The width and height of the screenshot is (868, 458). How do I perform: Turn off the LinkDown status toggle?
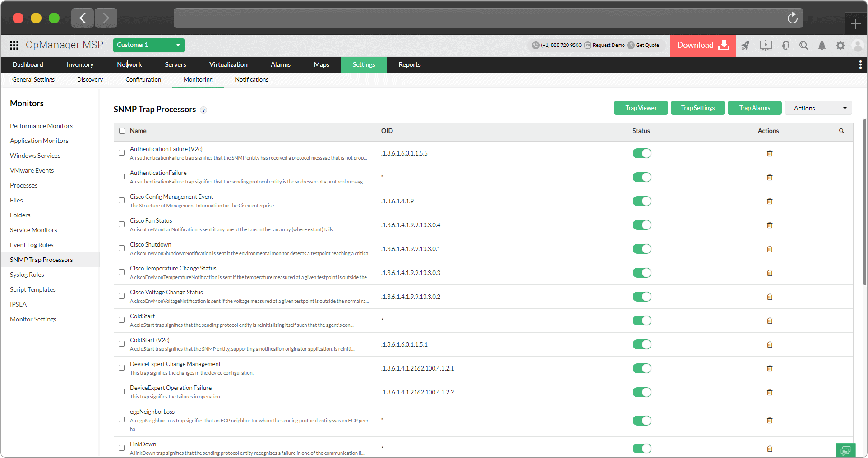pyautogui.click(x=642, y=449)
